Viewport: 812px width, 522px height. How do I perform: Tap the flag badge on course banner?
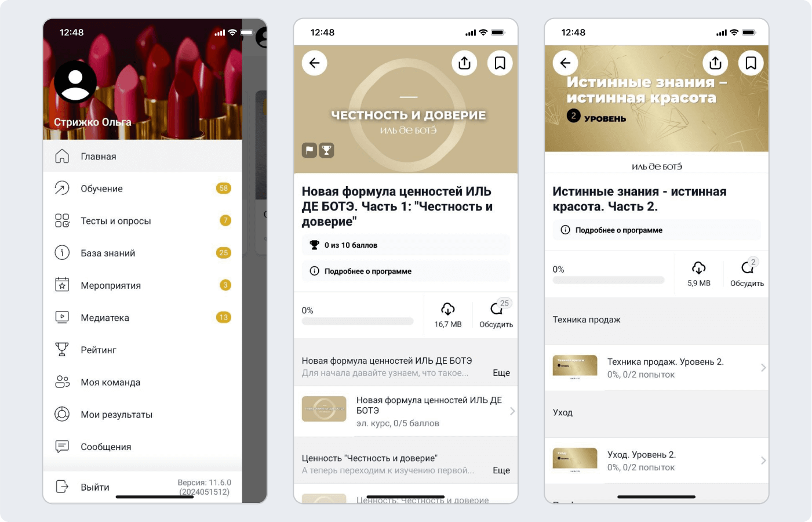(309, 150)
